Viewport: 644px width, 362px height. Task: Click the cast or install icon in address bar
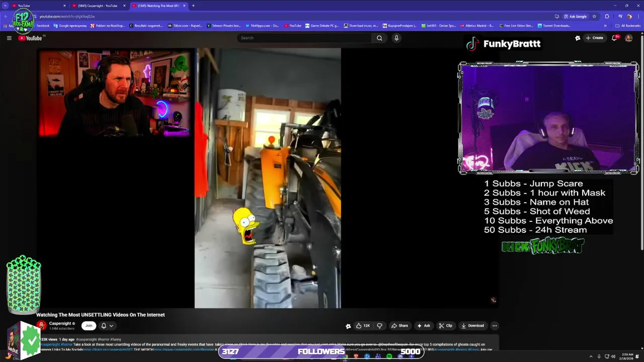(x=556, y=16)
